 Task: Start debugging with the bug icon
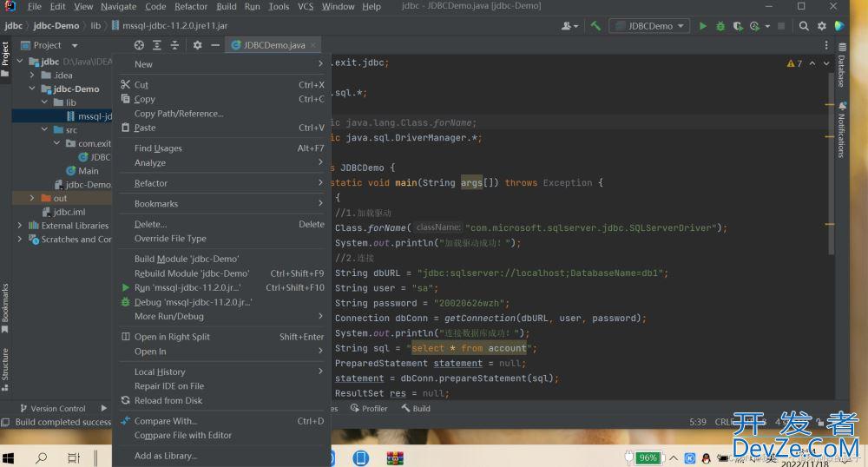720,25
